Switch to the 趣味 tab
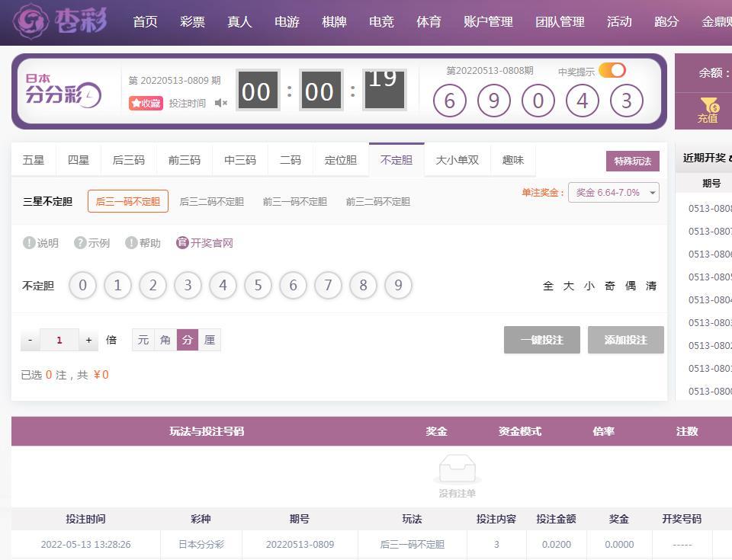The width and height of the screenshot is (732, 560). (513, 160)
